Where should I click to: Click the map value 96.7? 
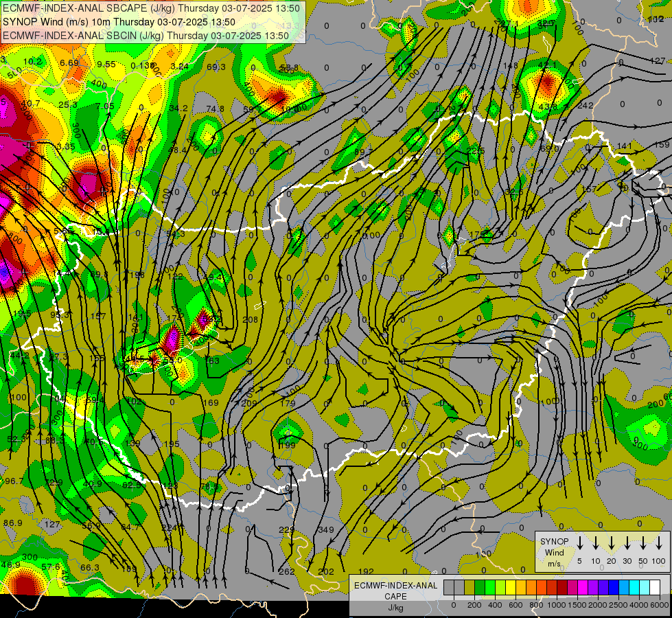pyautogui.click(x=14, y=481)
